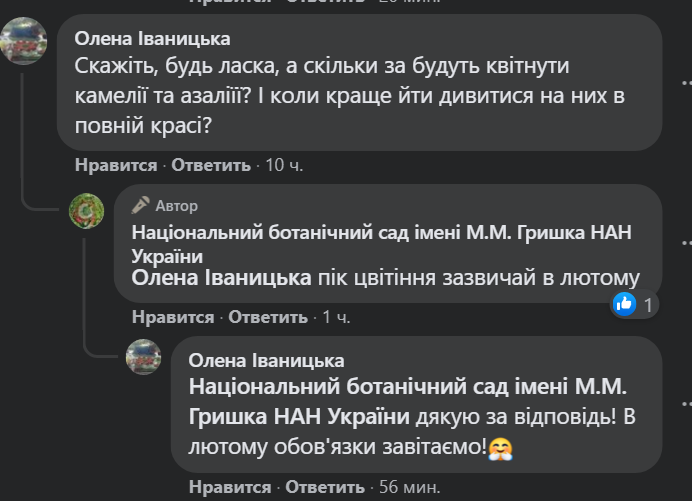Image resolution: width=692 pixels, height=501 pixels.
Task: Open Олена Иваницька's avatar on first comment
Action: coord(24,42)
